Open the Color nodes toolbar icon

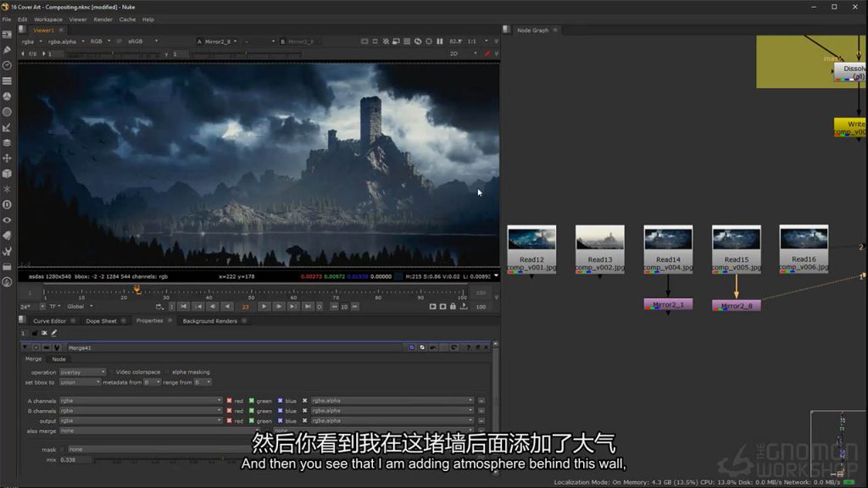tap(7, 97)
